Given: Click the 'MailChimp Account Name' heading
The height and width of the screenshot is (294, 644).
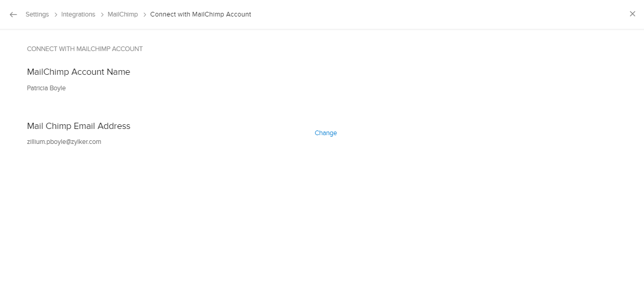Looking at the screenshot, I should pos(78,72).
